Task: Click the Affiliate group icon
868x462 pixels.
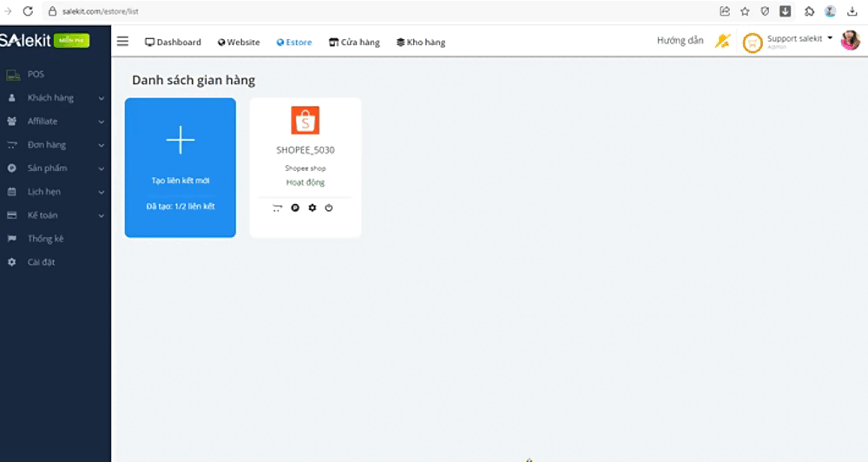Action: coord(11,122)
